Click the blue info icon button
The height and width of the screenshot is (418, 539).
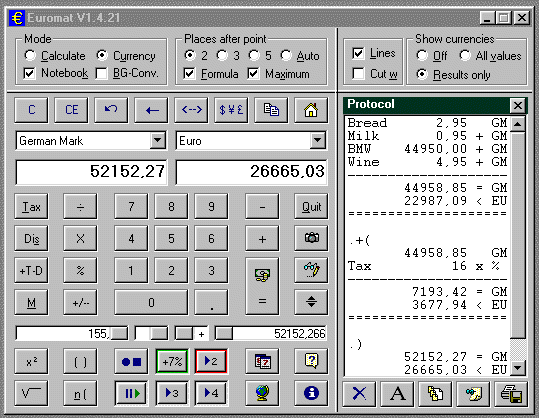click(311, 393)
